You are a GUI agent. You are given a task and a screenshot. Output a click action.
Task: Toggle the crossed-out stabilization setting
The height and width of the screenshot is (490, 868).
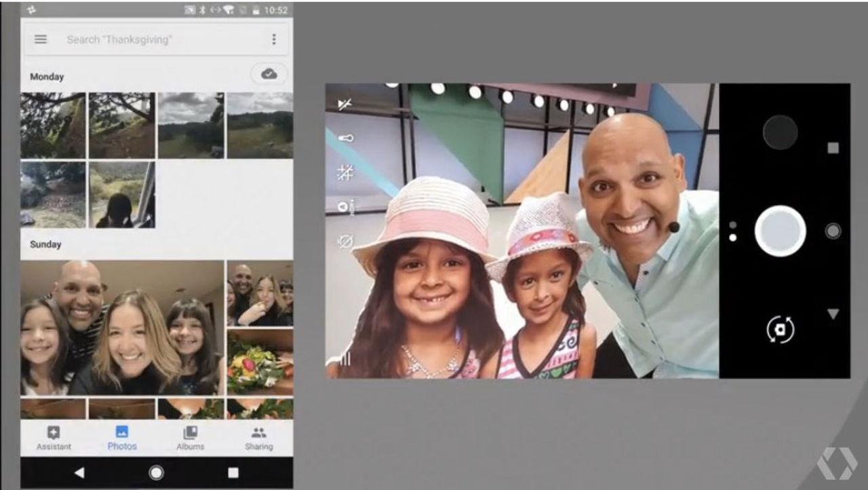[x=345, y=242]
